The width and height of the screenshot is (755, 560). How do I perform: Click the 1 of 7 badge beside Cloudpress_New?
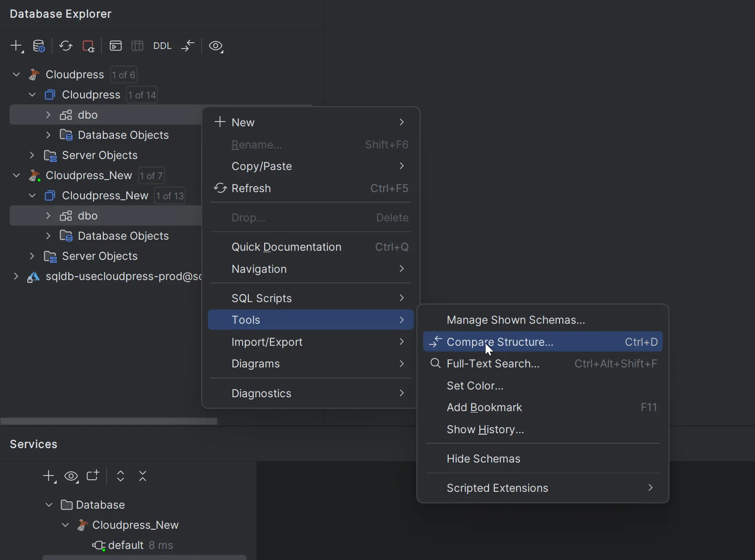(x=151, y=176)
